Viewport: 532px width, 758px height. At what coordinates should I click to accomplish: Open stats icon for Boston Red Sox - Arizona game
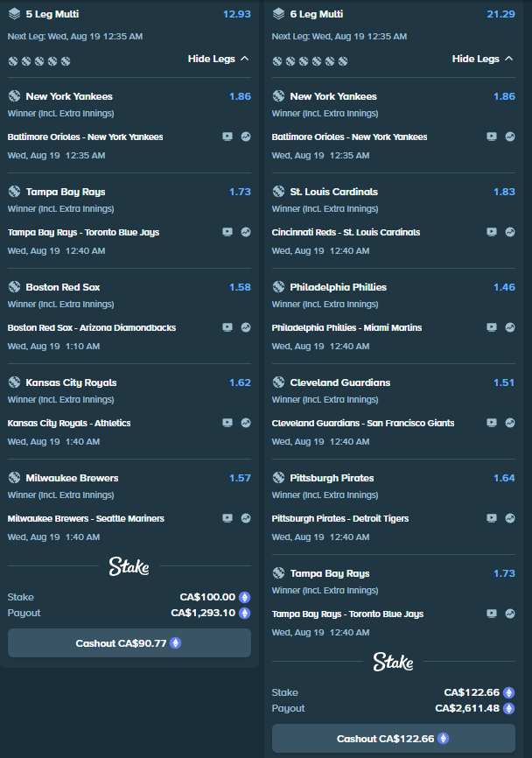246,327
